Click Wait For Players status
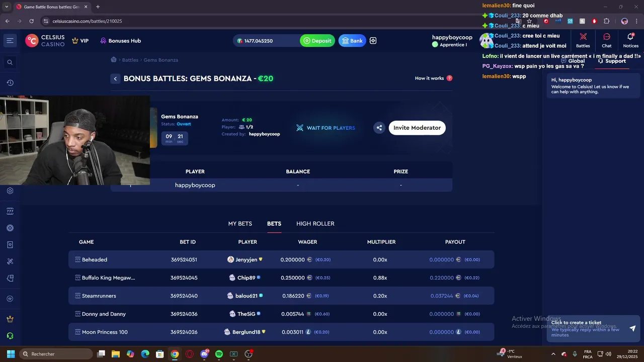 pos(326,128)
